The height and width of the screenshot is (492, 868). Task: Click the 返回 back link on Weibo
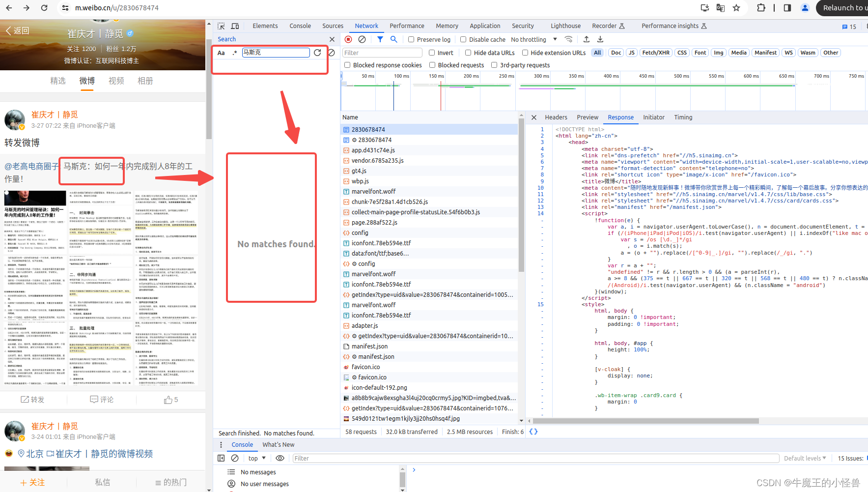[x=18, y=30]
